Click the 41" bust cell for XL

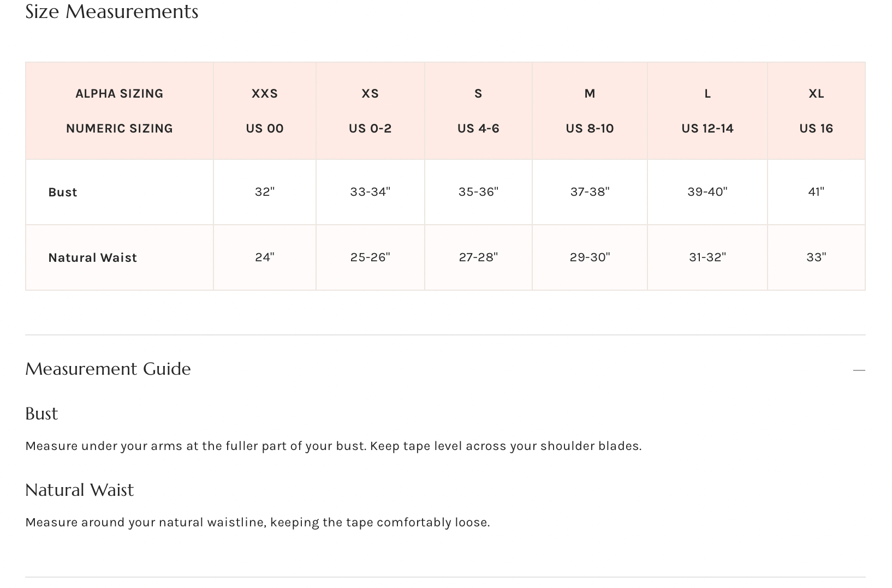pyautogui.click(x=816, y=192)
